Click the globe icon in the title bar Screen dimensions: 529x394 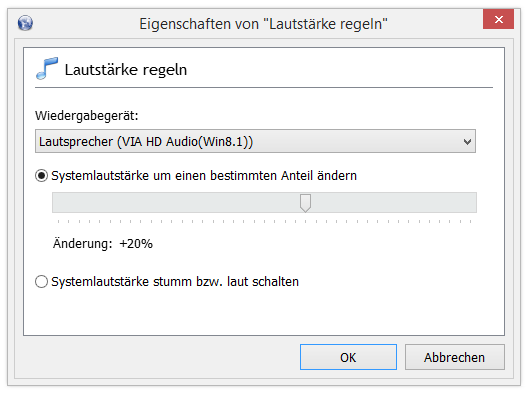(25, 23)
